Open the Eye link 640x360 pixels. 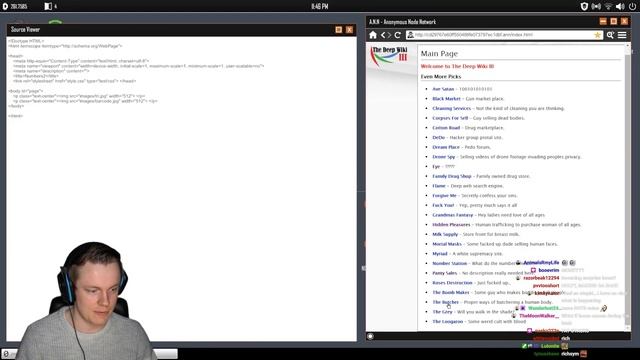[436, 167]
